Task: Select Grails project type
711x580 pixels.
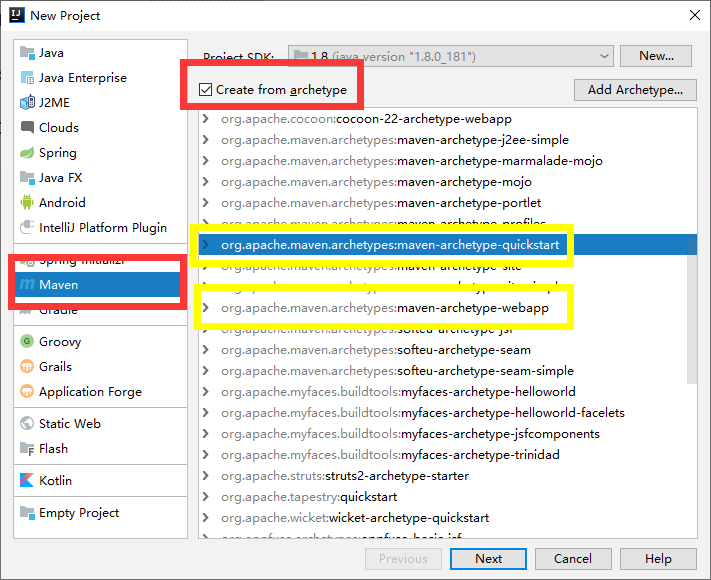Action: coord(100,366)
